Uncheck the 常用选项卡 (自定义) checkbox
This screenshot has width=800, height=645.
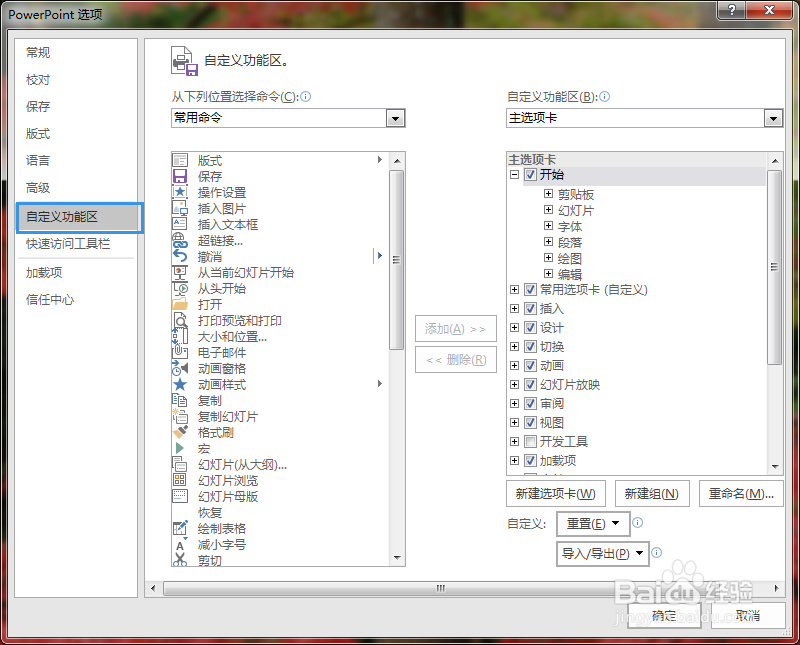(530, 290)
